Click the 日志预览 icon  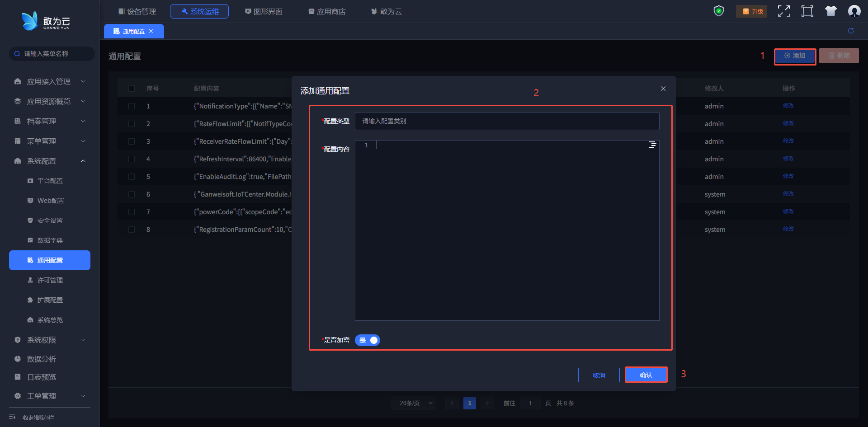pyautogui.click(x=18, y=377)
